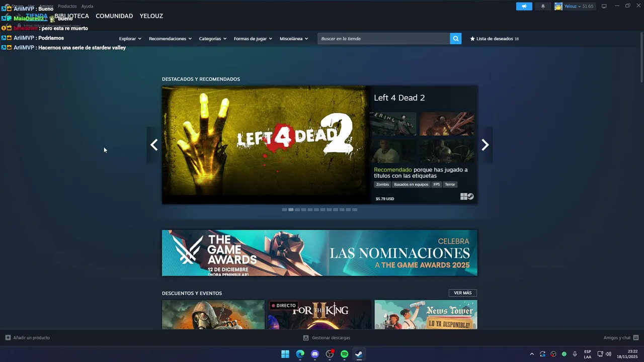The width and height of the screenshot is (644, 362).
Task: Expand Formas de jugar menu
Action: [253, 39]
